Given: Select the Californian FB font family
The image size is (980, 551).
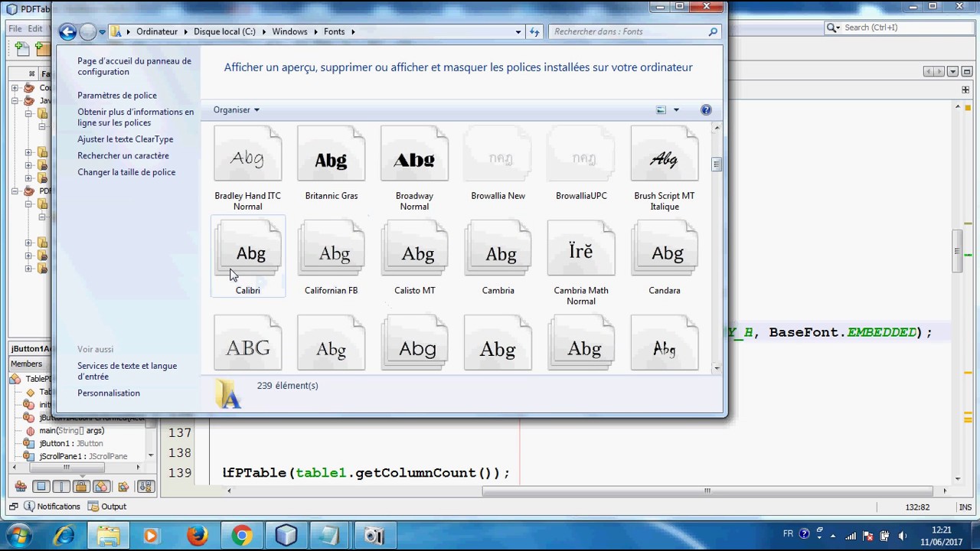Looking at the screenshot, I should [x=331, y=258].
